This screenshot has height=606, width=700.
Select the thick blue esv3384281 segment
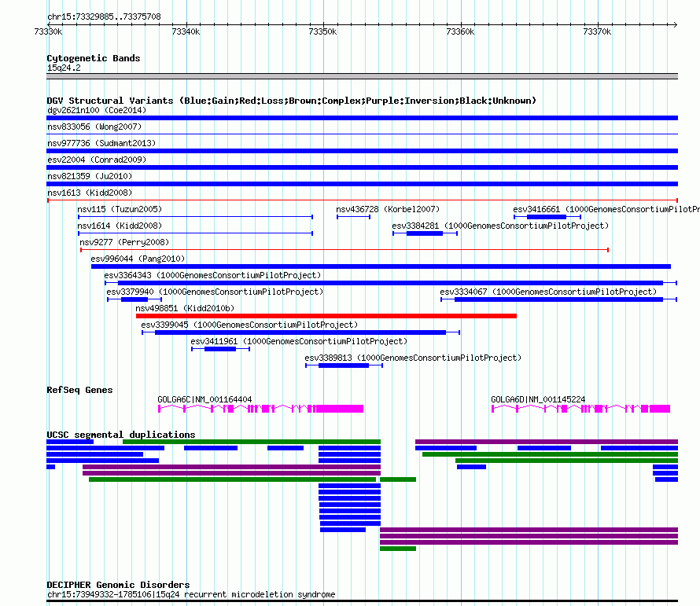[425, 233]
